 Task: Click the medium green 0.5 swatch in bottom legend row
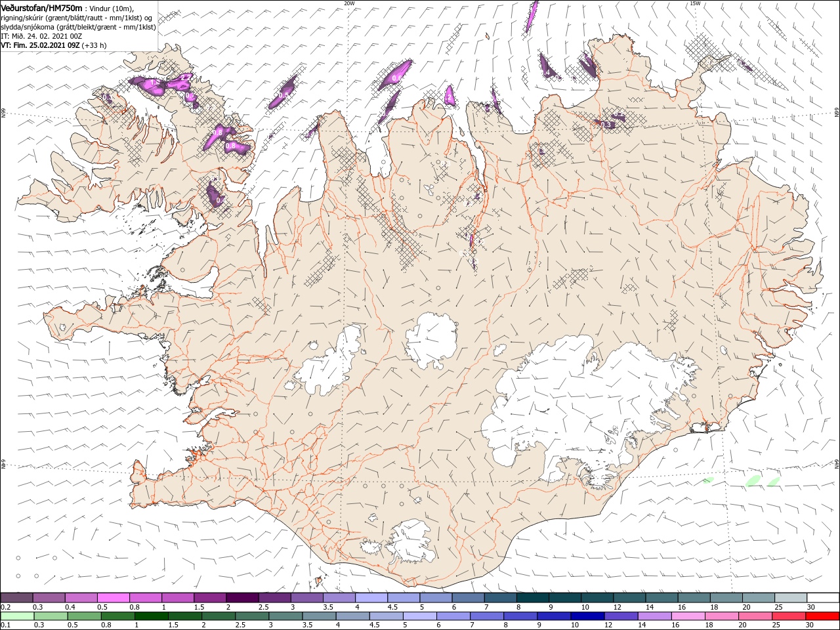tap(85, 616)
